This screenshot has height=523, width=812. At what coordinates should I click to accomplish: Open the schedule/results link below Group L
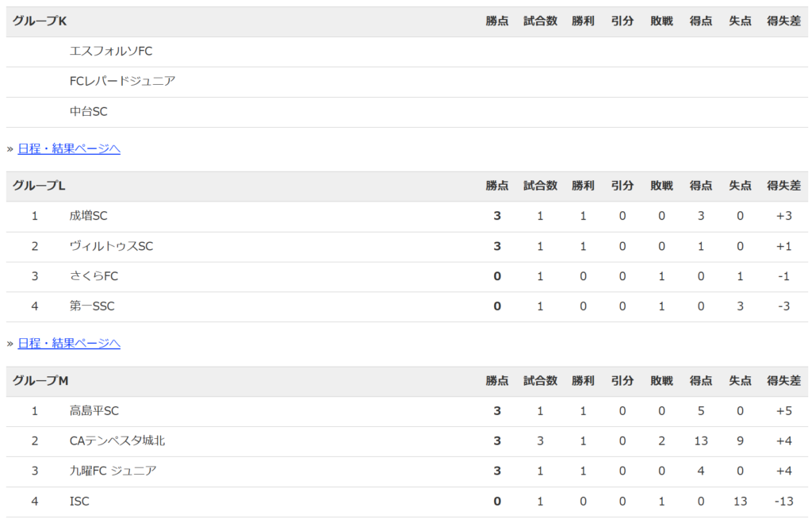(x=69, y=343)
